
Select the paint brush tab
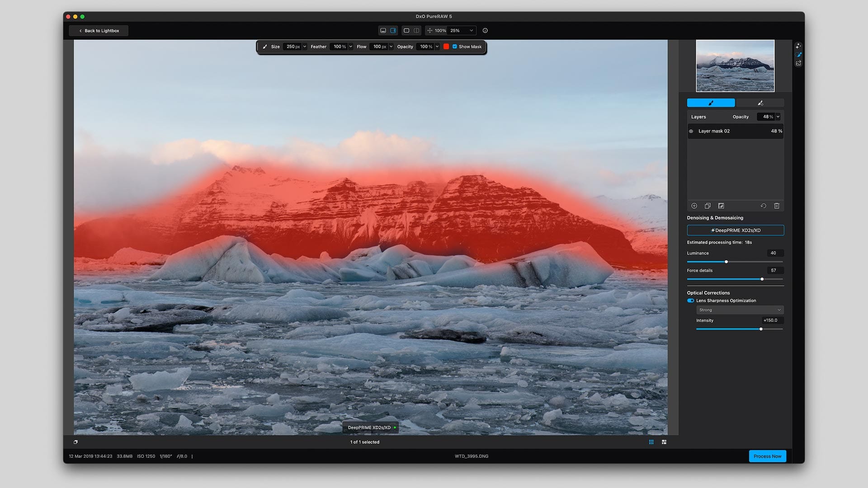point(711,103)
